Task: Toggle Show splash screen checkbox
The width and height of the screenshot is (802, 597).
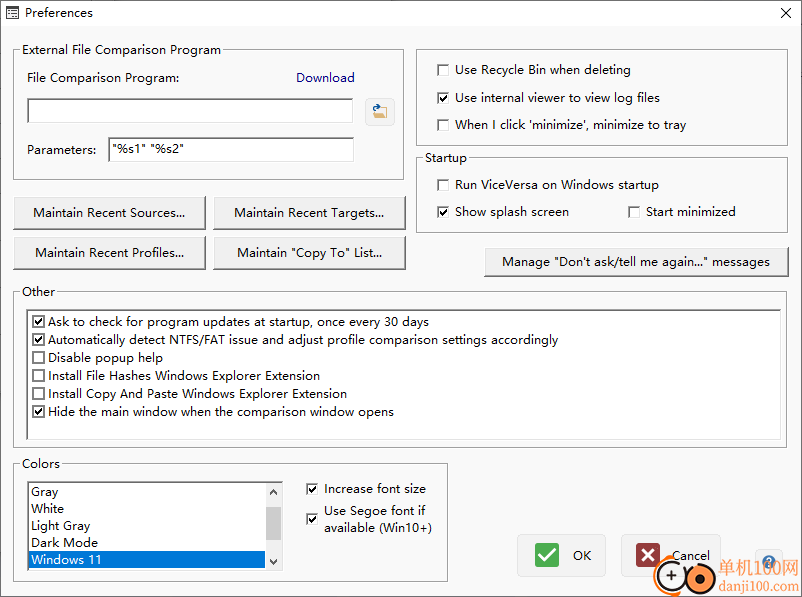Action: (x=443, y=212)
